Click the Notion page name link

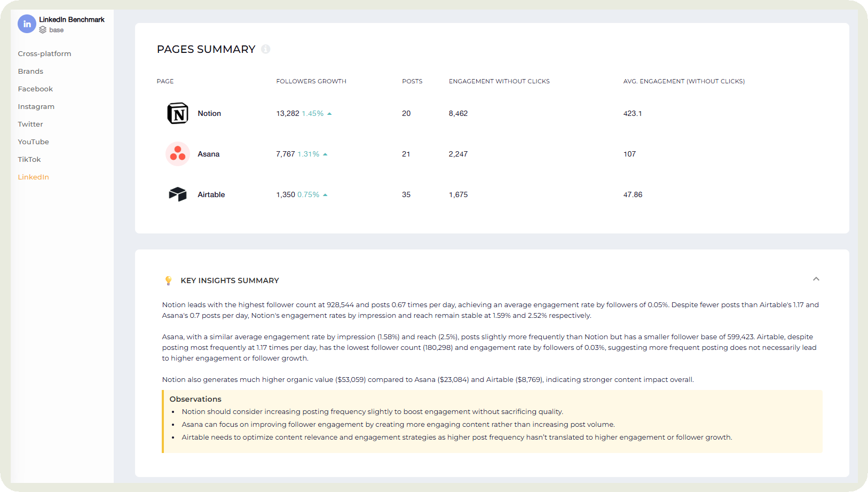[x=209, y=113]
